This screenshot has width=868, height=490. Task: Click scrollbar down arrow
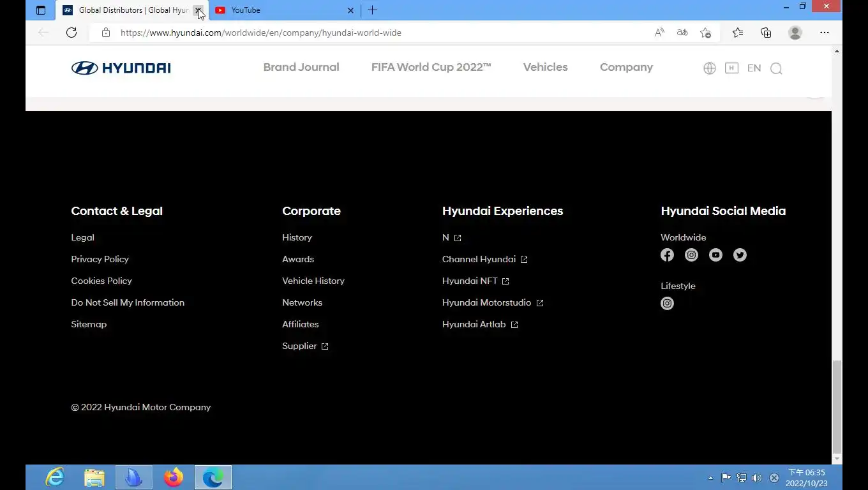point(837,459)
